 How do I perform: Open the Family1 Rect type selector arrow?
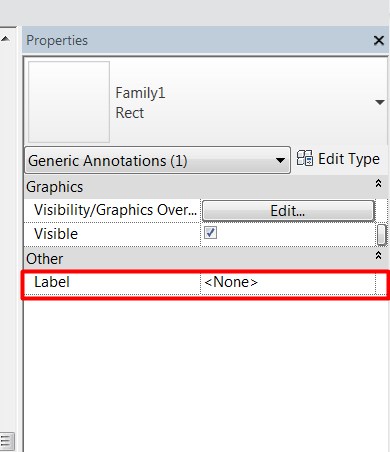(x=380, y=102)
